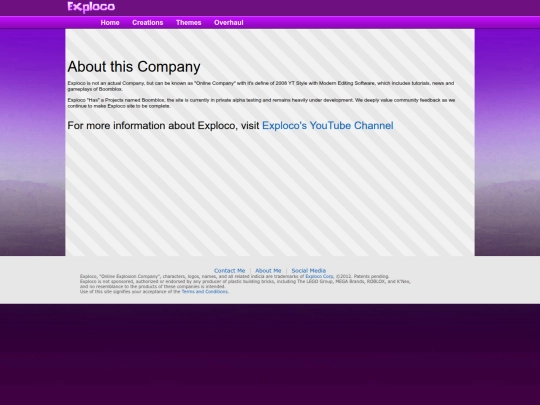Follow the Exploco Corp link in footer
Screen dimensions: 540x405
[319, 277]
